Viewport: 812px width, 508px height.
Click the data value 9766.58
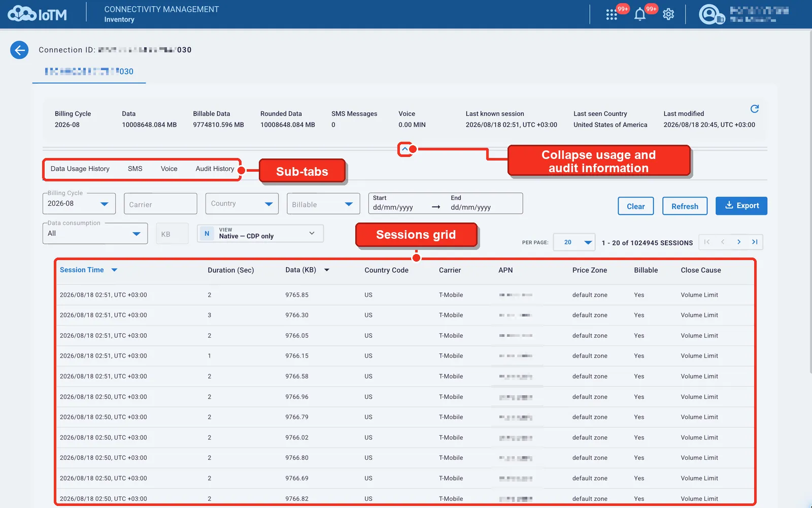point(297,376)
